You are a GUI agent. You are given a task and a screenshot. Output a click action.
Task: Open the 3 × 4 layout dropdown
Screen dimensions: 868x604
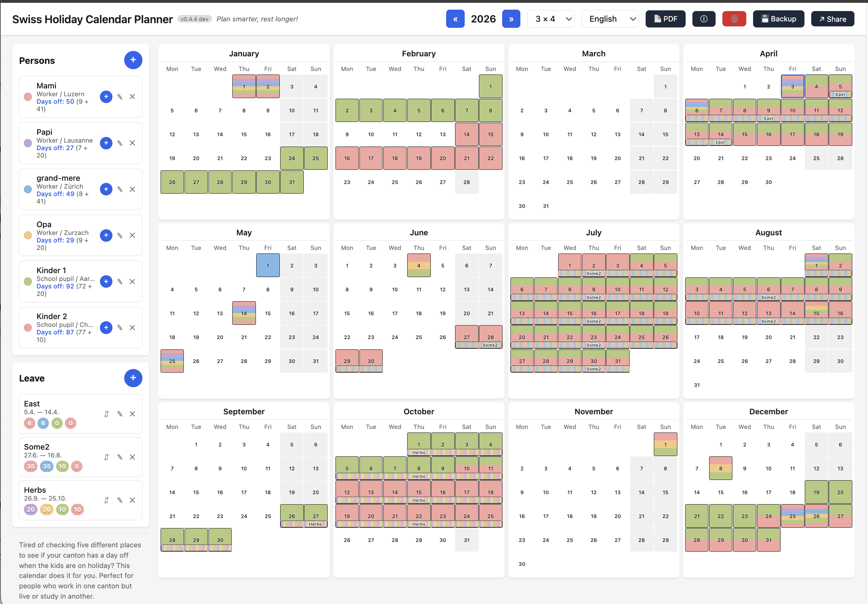[x=551, y=19]
